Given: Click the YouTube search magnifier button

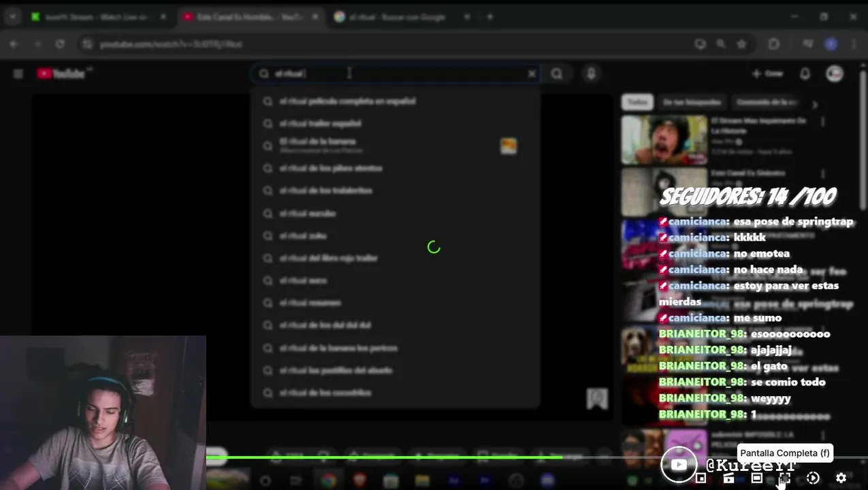Looking at the screenshot, I should pyautogui.click(x=557, y=73).
